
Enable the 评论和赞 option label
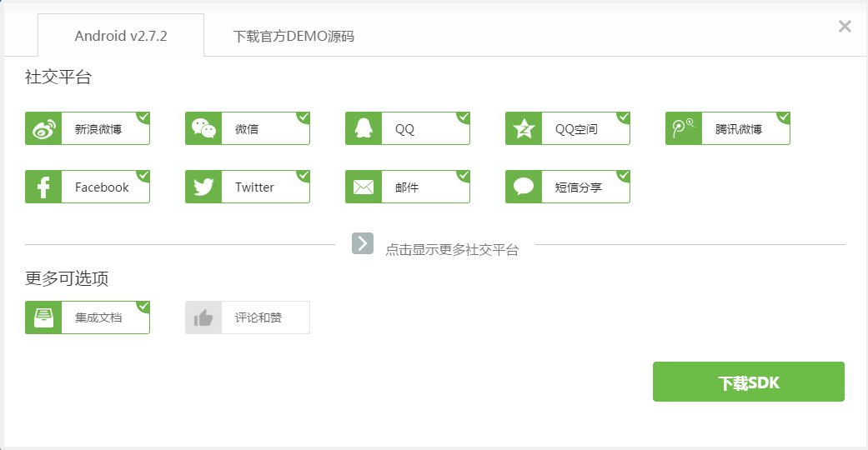click(x=258, y=317)
